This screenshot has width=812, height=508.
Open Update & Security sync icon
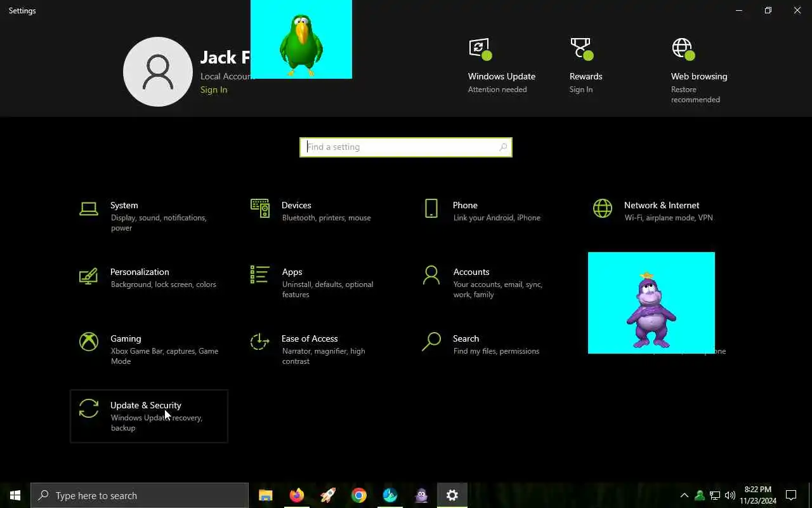(89, 408)
